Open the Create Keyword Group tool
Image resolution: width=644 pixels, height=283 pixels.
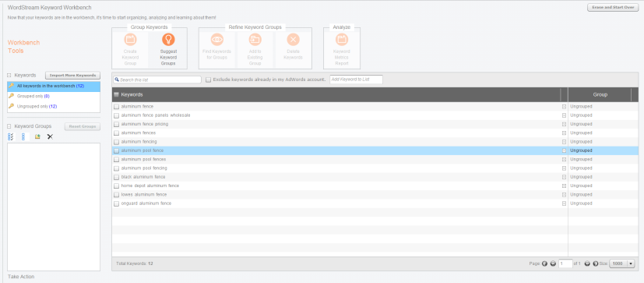130,50
